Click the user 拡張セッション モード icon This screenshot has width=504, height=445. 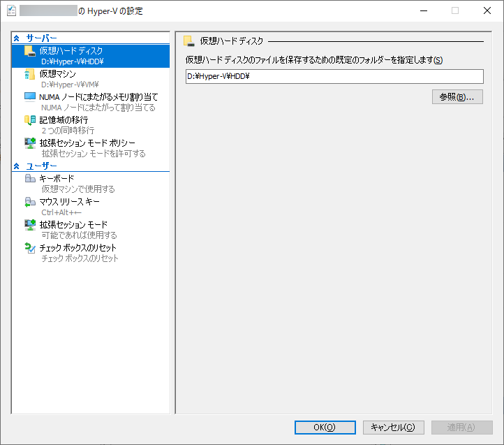coord(30,225)
